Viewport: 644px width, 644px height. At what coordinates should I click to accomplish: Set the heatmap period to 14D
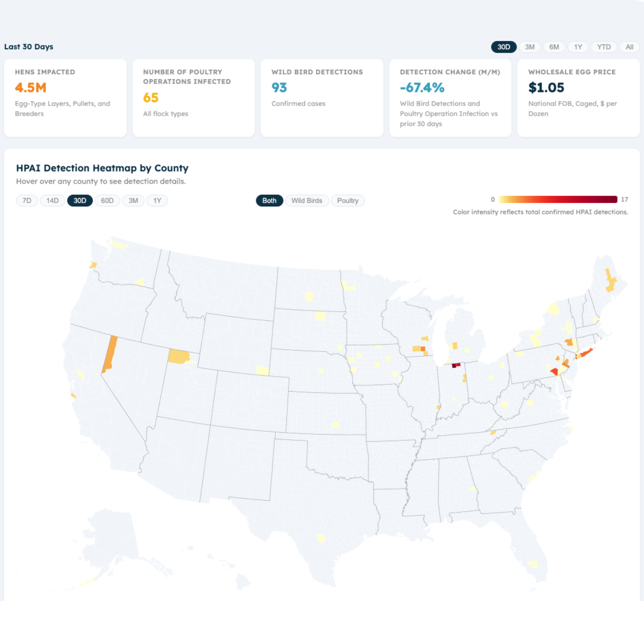pyautogui.click(x=52, y=201)
